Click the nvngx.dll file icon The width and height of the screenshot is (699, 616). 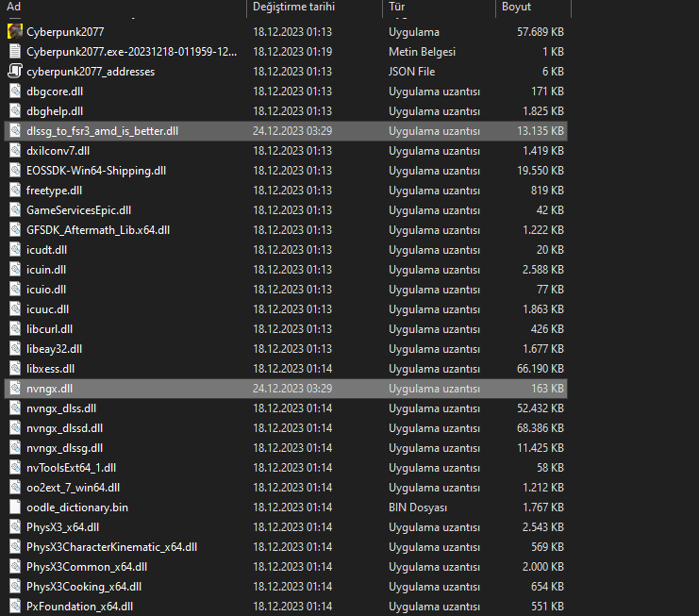pos(15,389)
